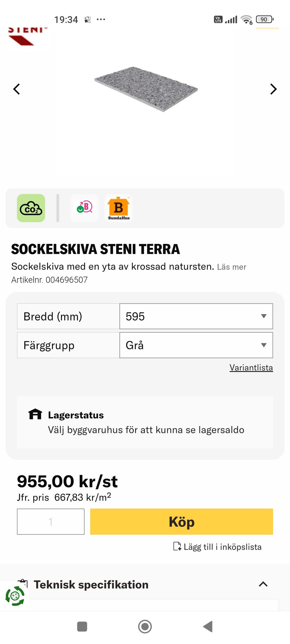Tap the green CO2 climate badge

(31, 208)
